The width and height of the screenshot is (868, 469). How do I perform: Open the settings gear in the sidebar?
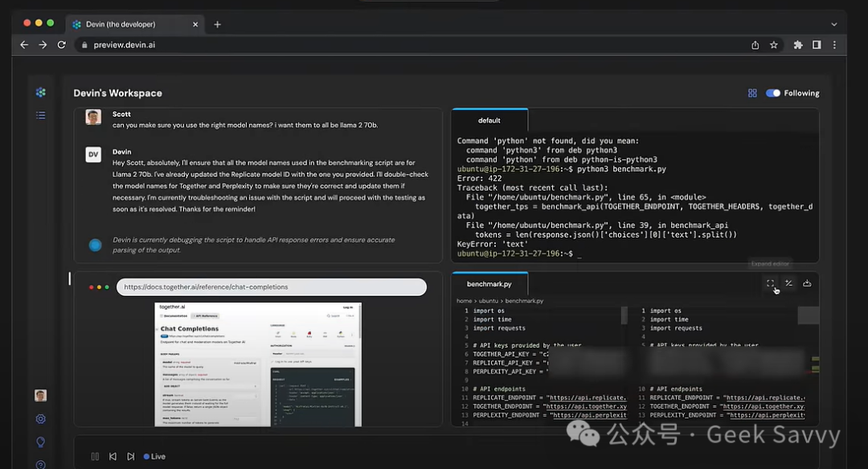[40, 419]
